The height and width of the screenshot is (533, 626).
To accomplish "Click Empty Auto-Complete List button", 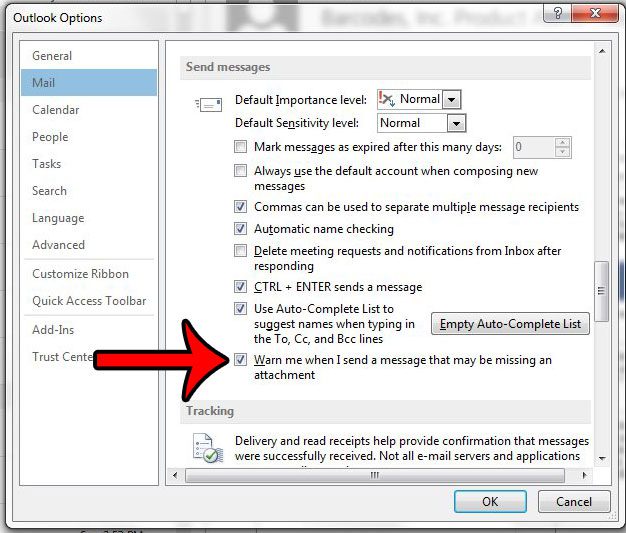I will 510,324.
